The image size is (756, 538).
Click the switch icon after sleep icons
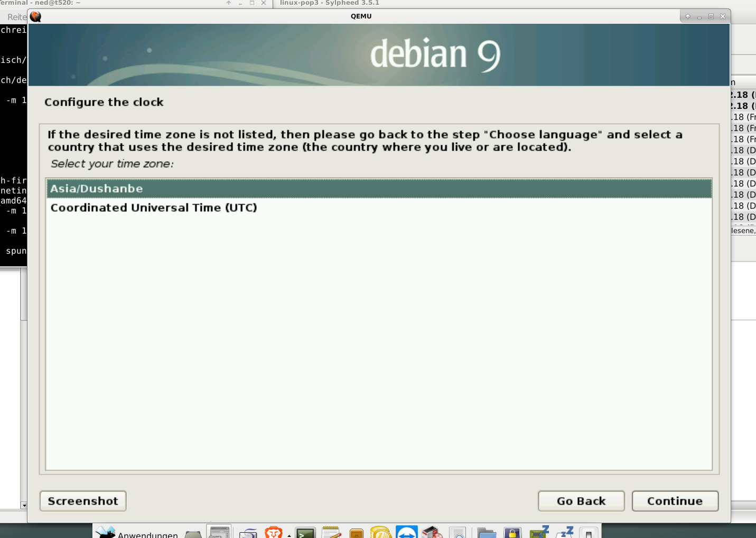coord(589,533)
